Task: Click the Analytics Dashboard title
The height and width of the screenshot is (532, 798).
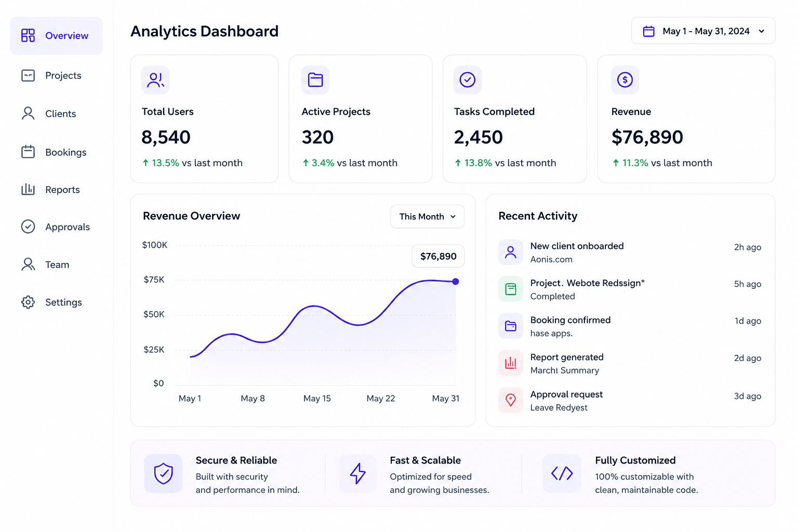Action: tap(204, 31)
